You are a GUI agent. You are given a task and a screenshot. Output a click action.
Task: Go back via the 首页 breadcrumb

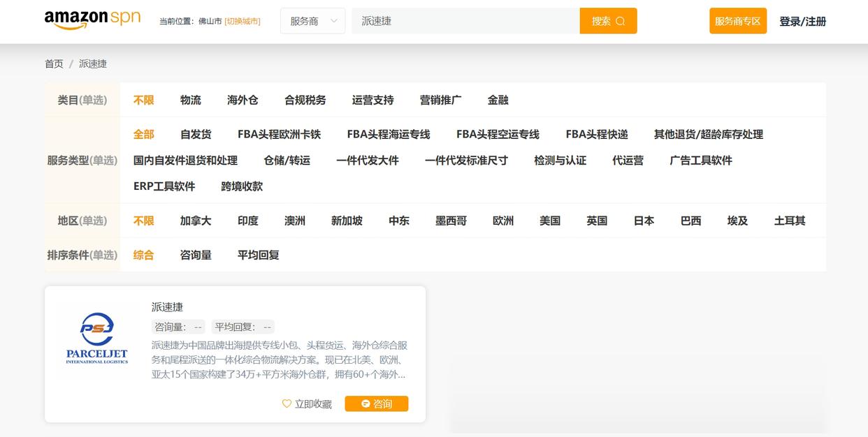pyautogui.click(x=54, y=64)
